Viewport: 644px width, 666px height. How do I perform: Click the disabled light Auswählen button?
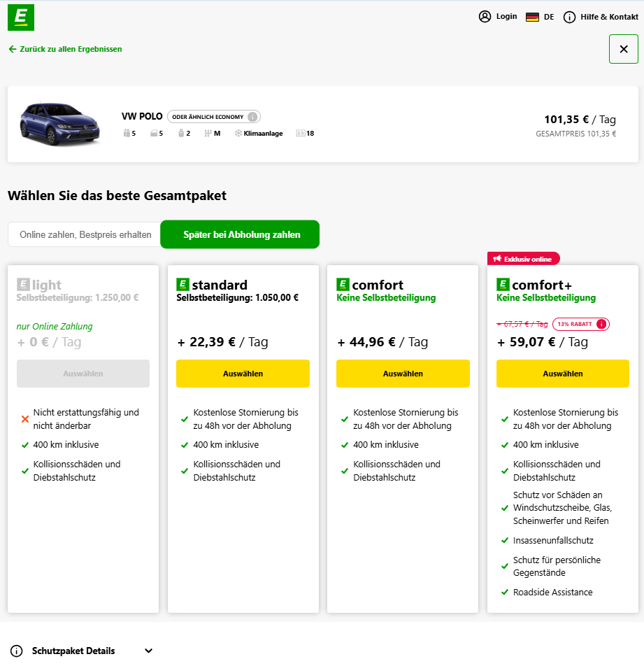coord(83,374)
